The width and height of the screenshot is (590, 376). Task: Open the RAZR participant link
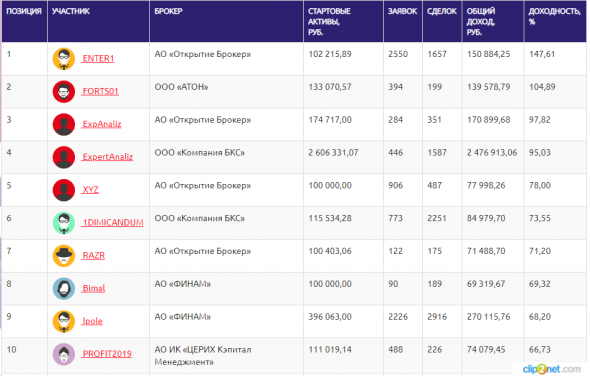[93, 255]
